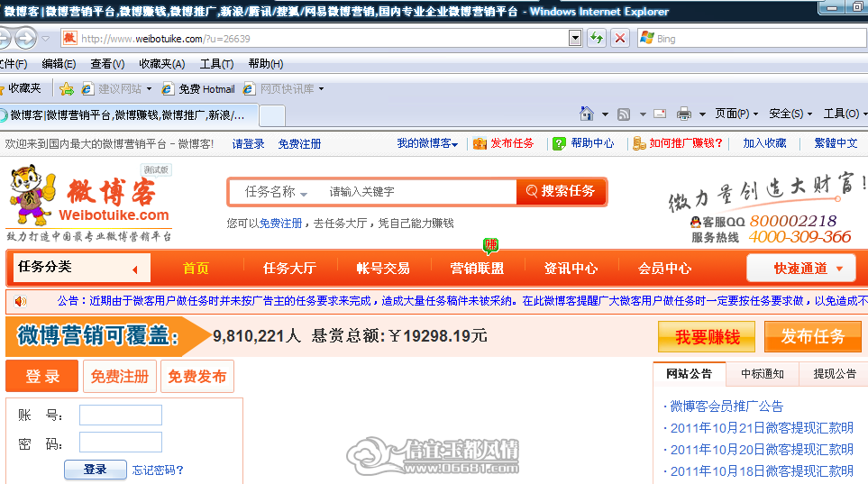Click the Stop loading red X icon
The image size is (868, 484).
[x=620, y=38]
